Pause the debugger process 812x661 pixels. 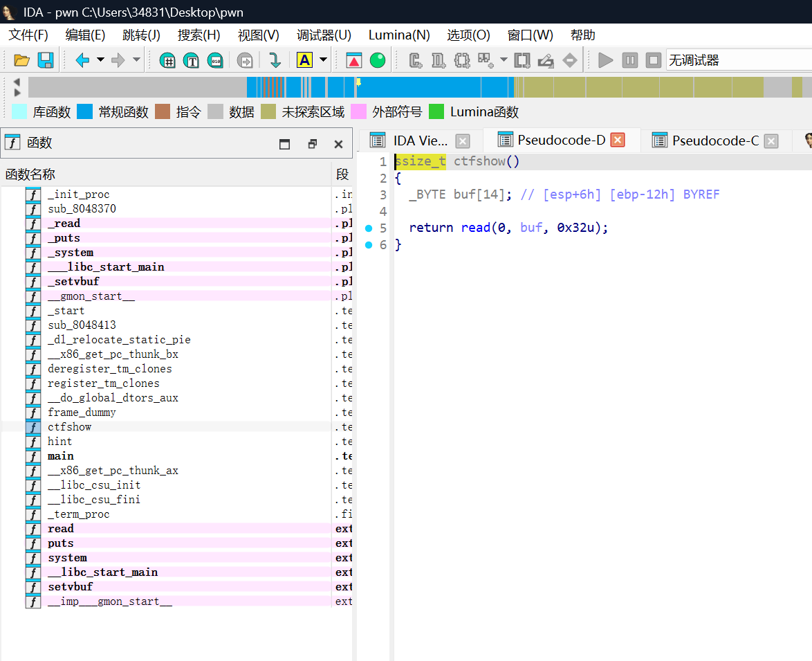tap(629, 60)
